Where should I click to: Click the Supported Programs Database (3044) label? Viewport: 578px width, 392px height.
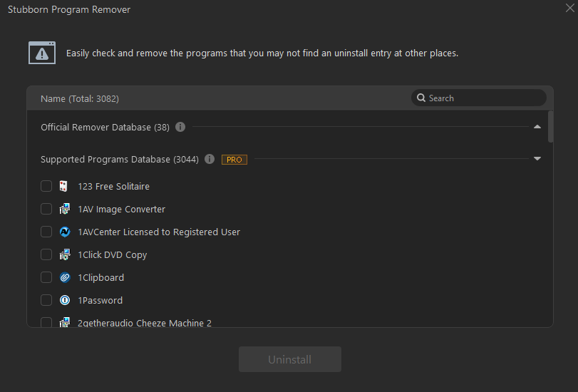pos(120,160)
